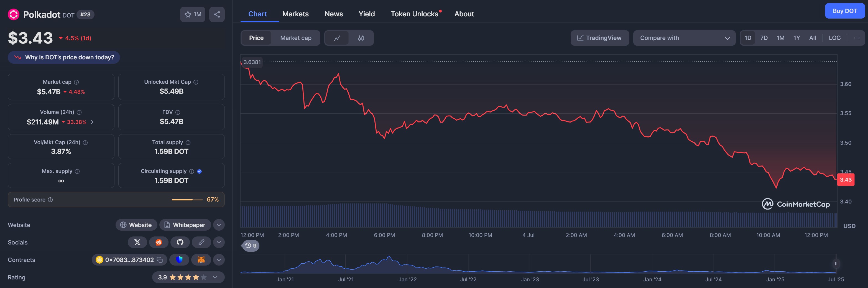Image resolution: width=868 pixels, height=288 pixels.
Task: Click FDV info icon
Action: pyautogui.click(x=178, y=112)
